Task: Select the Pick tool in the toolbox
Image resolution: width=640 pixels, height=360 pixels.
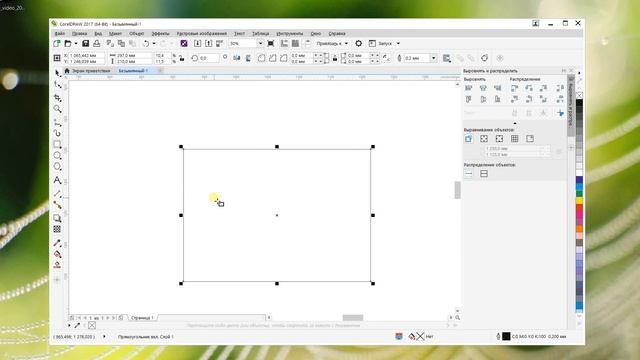Action: 58,73
